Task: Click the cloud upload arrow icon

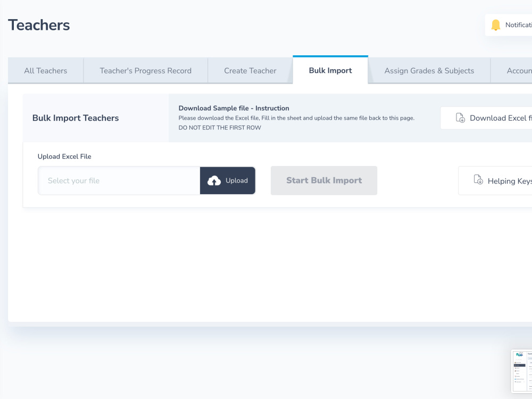Action: point(214,181)
